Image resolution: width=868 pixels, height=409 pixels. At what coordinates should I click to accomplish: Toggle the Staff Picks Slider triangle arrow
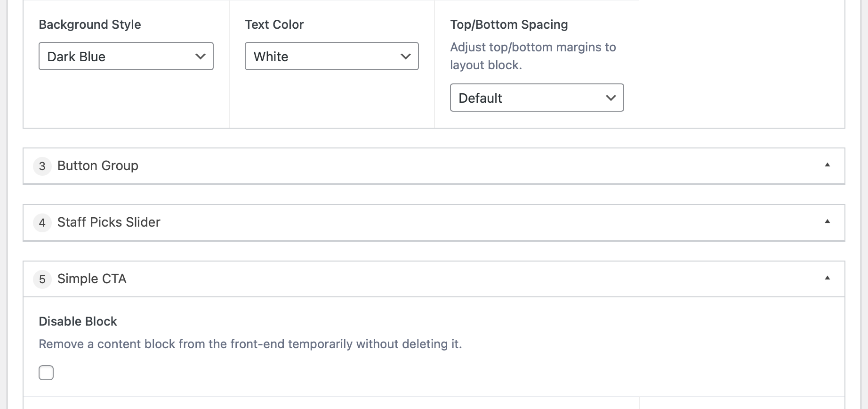pyautogui.click(x=827, y=221)
